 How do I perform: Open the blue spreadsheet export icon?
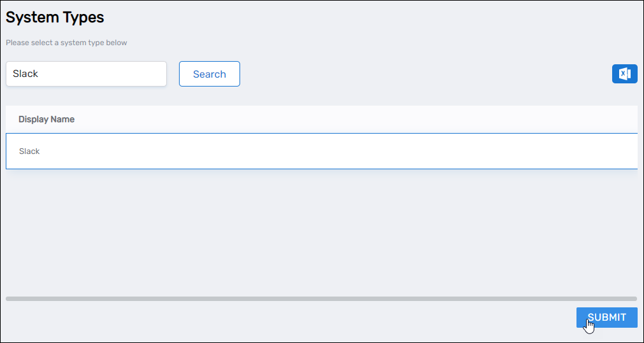point(624,74)
